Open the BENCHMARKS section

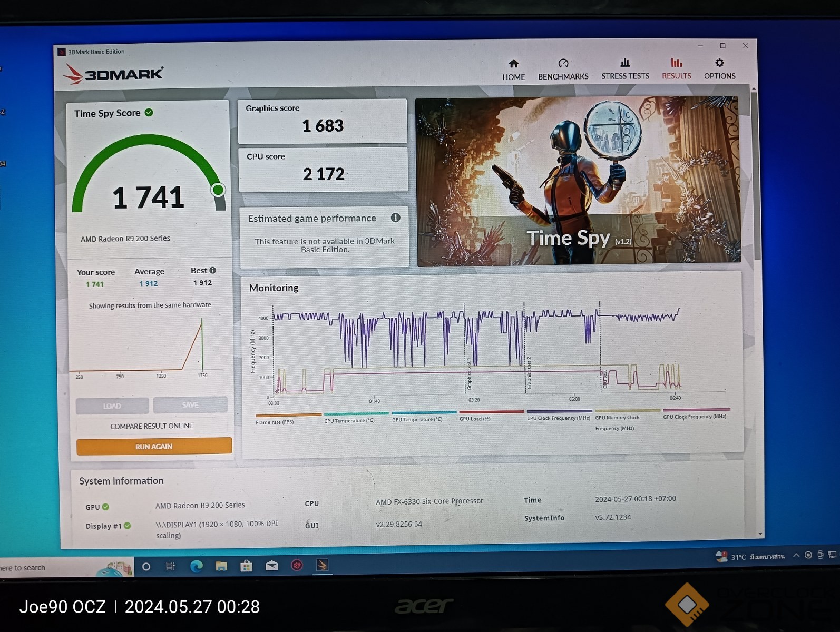pyautogui.click(x=563, y=70)
